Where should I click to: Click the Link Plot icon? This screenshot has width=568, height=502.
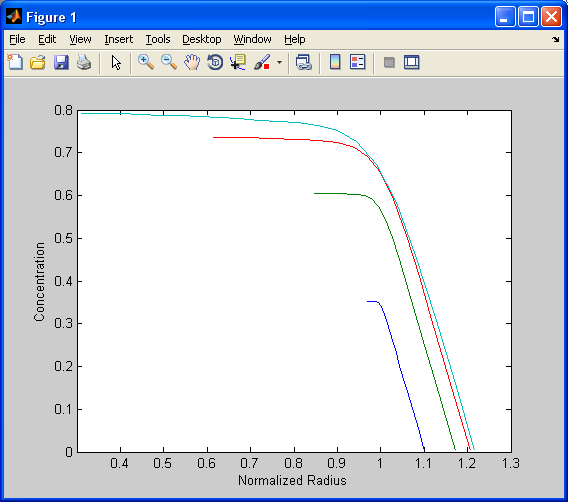(x=304, y=62)
